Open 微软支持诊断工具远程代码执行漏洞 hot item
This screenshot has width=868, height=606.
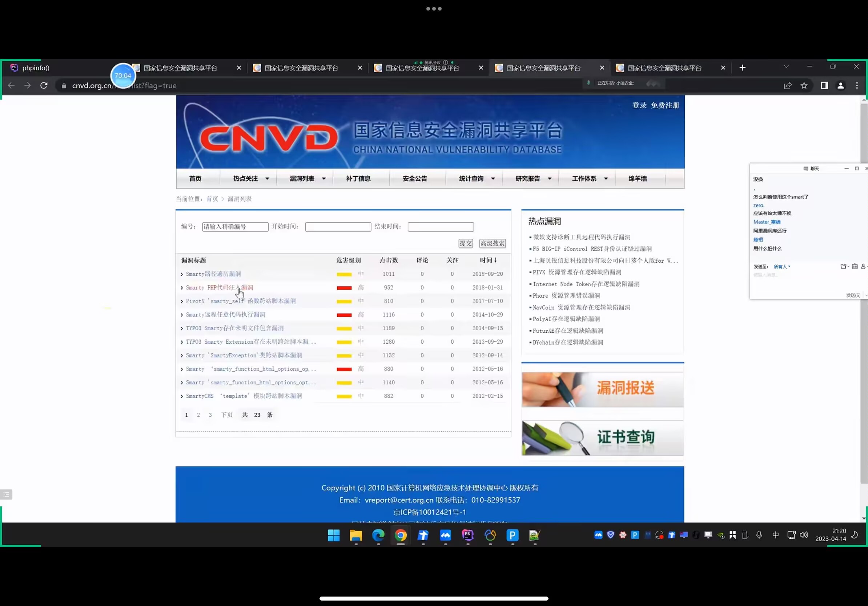pyautogui.click(x=582, y=237)
